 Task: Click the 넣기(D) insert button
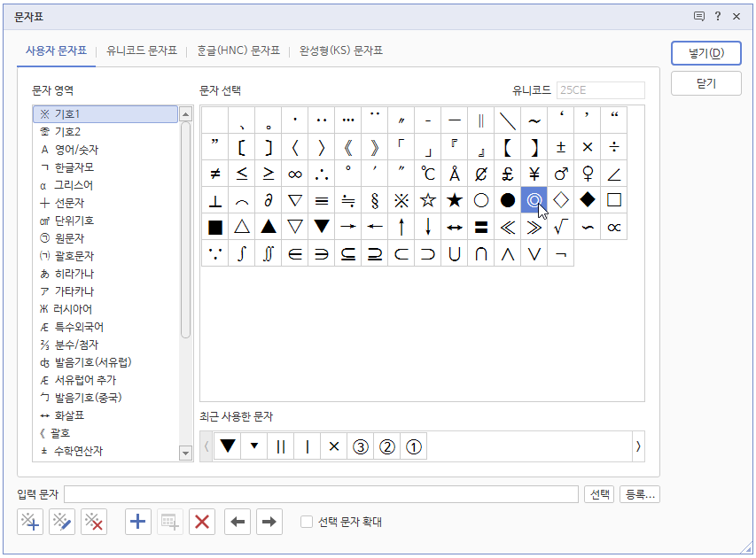click(706, 53)
